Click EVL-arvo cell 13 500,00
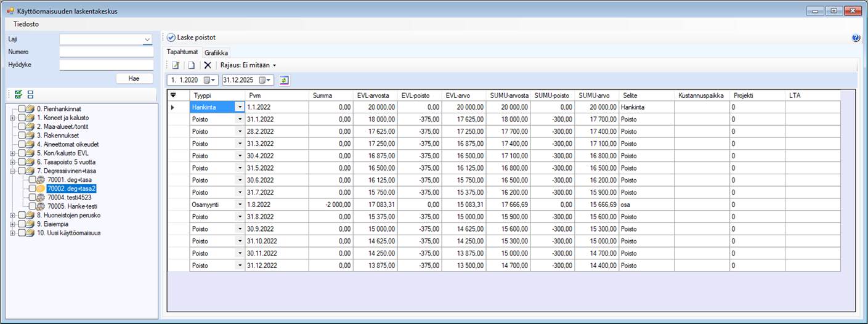The height and width of the screenshot is (324, 868). (x=464, y=265)
